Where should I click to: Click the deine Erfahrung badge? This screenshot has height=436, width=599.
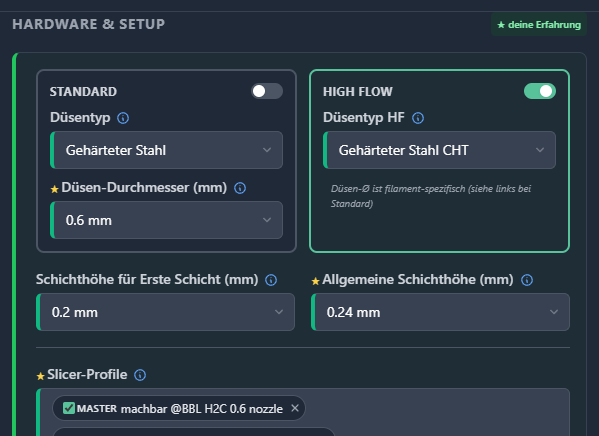[539, 25]
